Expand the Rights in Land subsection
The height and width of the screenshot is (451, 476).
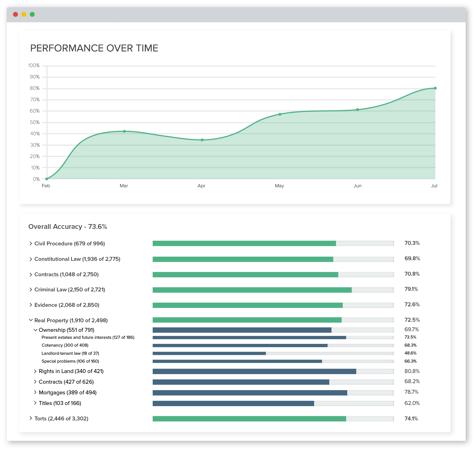35,371
